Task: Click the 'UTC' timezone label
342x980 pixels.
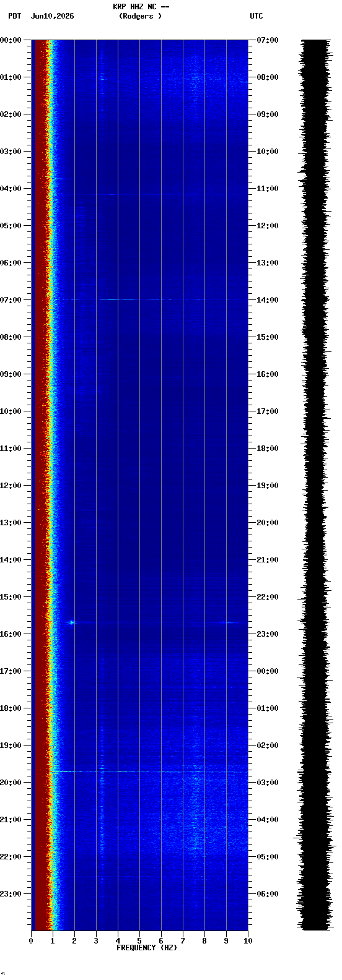Action: [x=256, y=16]
